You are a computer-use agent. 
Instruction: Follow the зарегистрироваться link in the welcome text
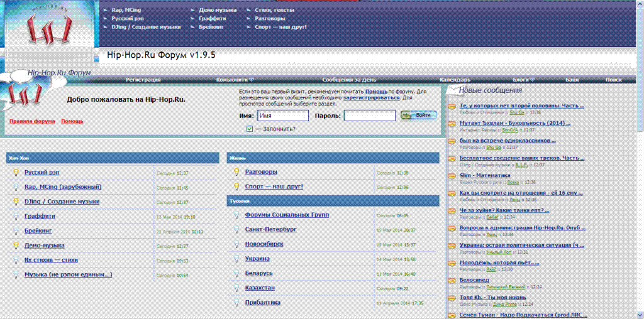[x=371, y=98]
